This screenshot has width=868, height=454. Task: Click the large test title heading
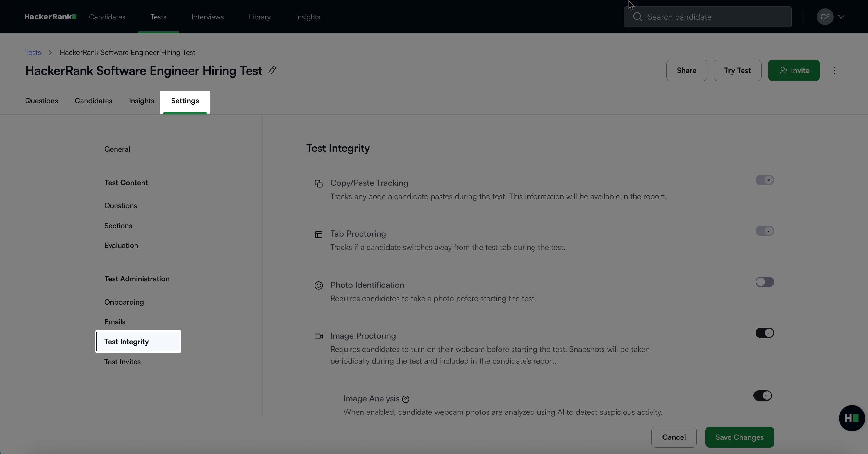coord(144,71)
